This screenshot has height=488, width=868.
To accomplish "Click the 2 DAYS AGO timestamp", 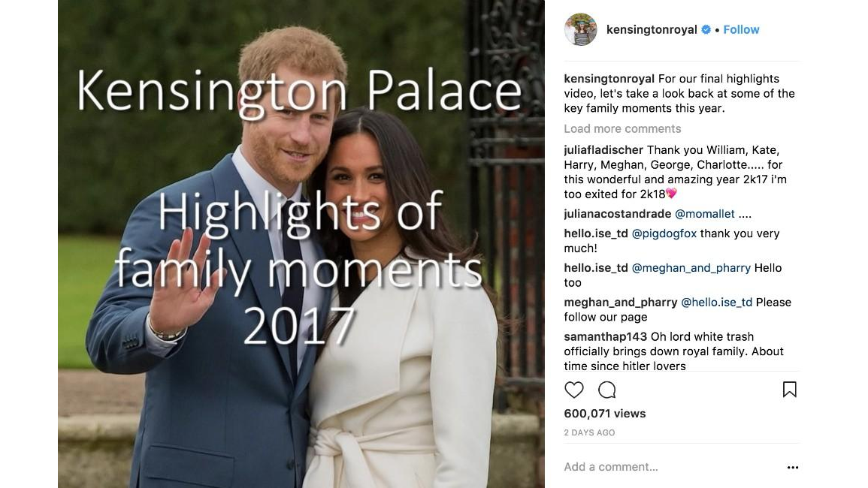I will click(x=589, y=432).
